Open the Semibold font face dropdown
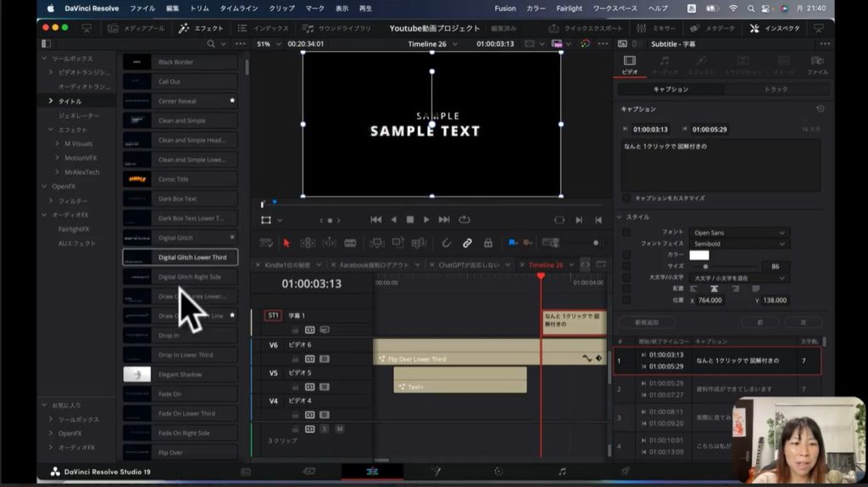Screen dimensions: 868x487 (x=739, y=243)
